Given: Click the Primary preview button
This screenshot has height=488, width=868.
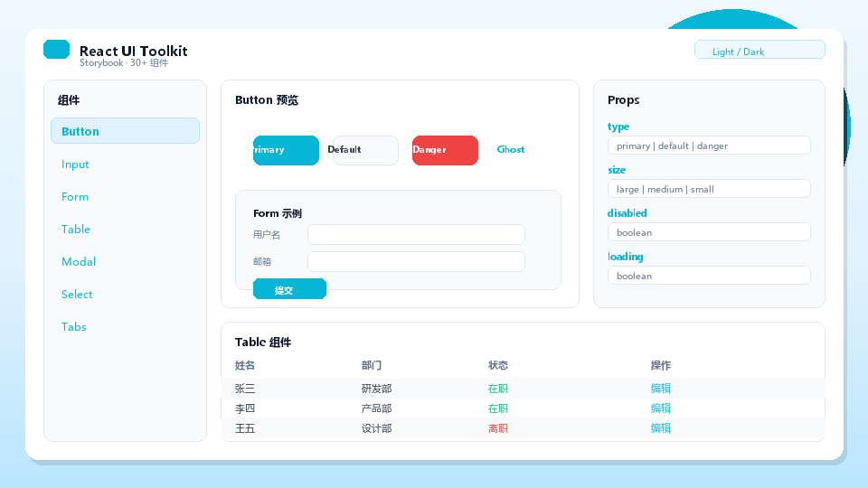Looking at the screenshot, I should (x=287, y=150).
